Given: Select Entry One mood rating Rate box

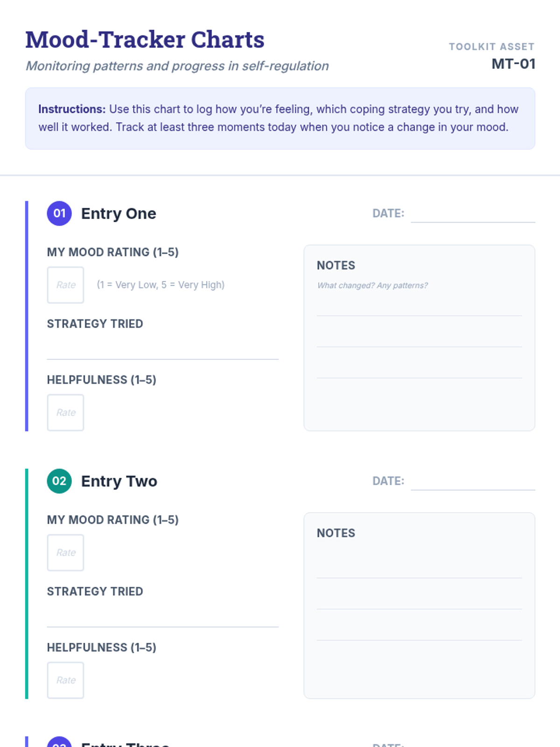Looking at the screenshot, I should coord(66,285).
